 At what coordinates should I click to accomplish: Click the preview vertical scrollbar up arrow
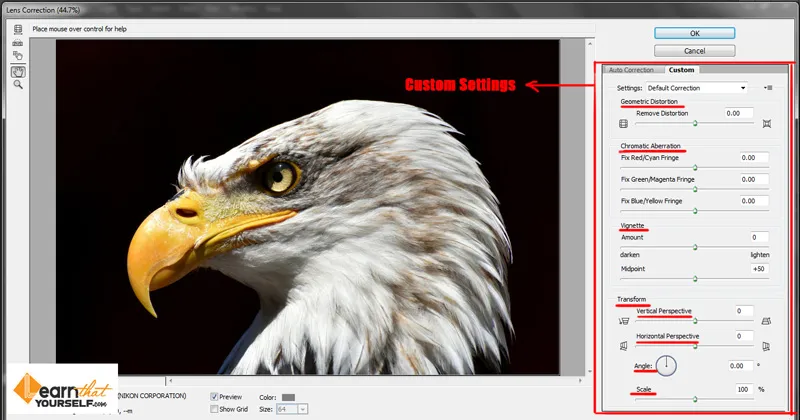590,44
